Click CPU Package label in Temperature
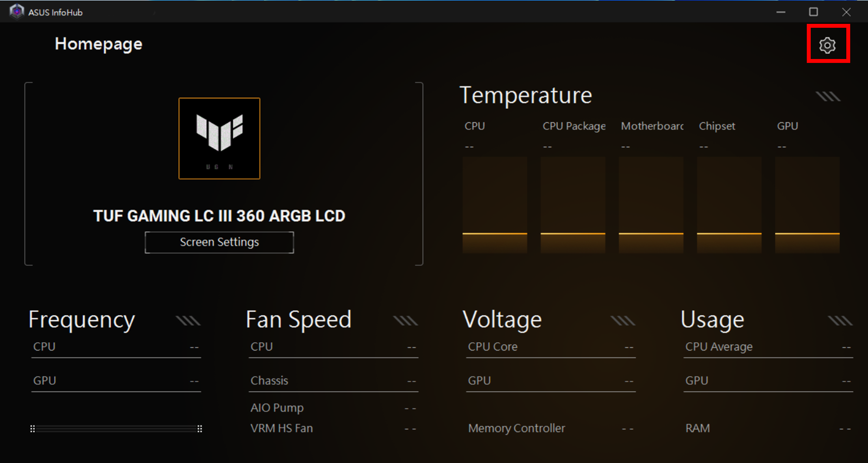Viewport: 868px width, 463px height. [x=574, y=126]
